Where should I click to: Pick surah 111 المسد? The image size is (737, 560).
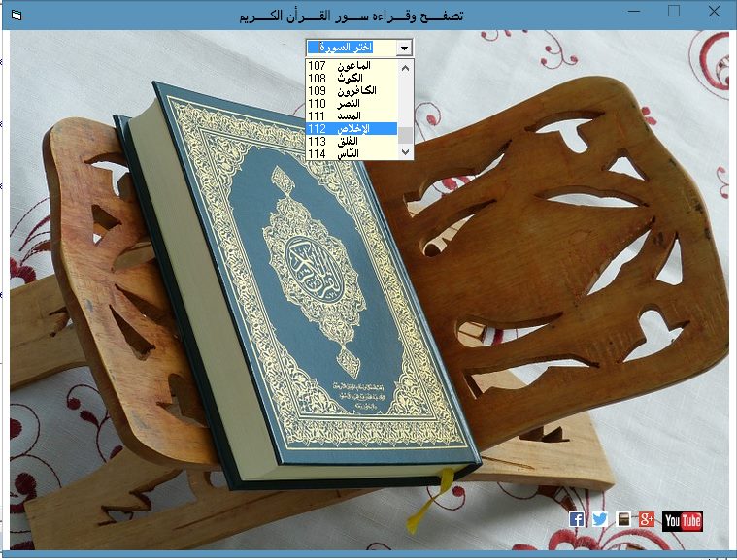[x=352, y=116]
